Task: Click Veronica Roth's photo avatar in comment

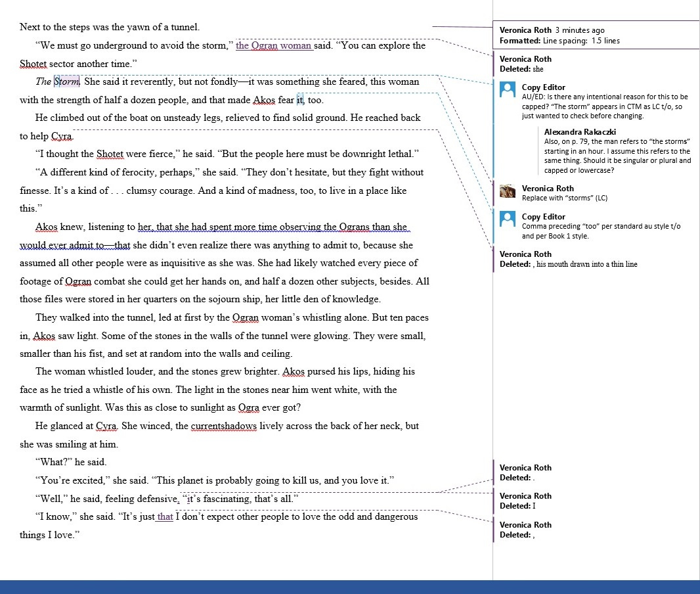Action: 507,191
